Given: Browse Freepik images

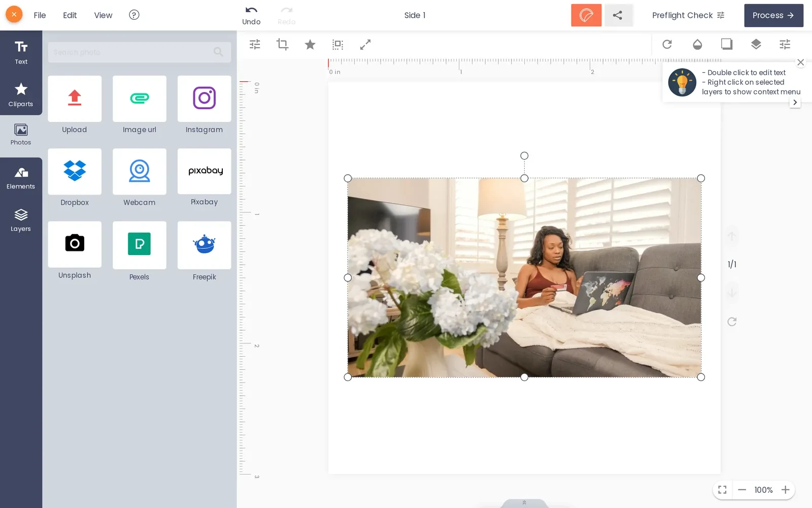Looking at the screenshot, I should [205, 245].
